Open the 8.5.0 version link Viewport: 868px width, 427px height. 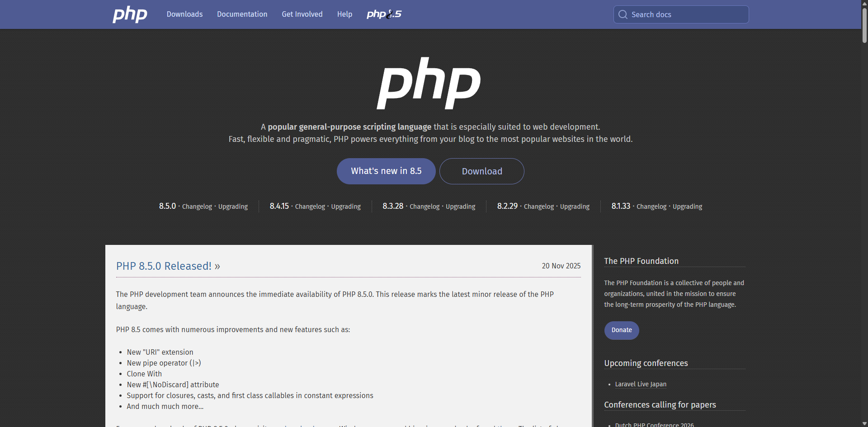[x=167, y=206]
